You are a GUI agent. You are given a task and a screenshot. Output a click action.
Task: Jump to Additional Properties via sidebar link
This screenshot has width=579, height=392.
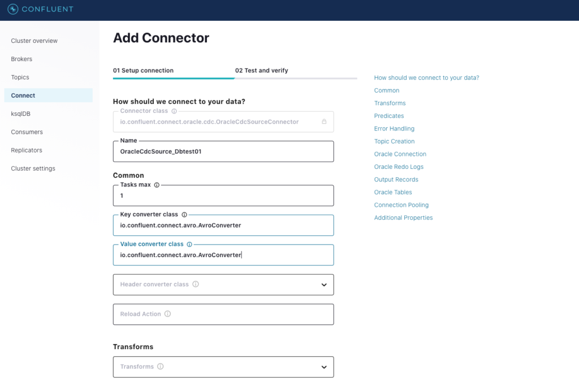403,217
